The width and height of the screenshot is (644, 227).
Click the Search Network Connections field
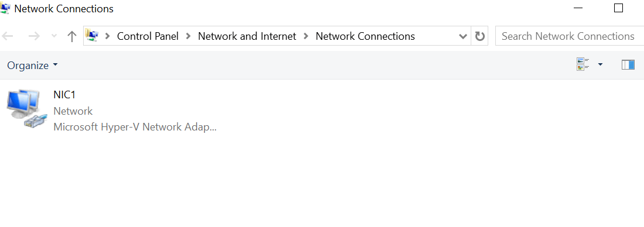(x=570, y=36)
